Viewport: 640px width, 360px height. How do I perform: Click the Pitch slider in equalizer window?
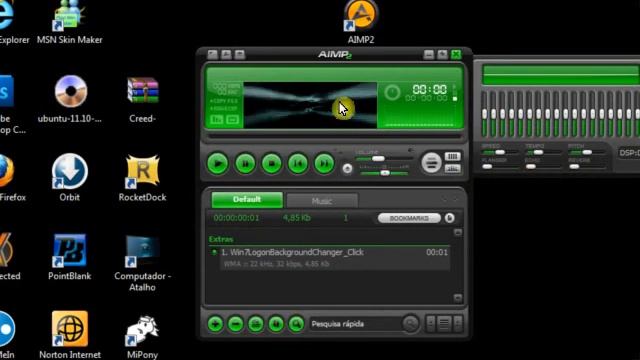pos(587,153)
